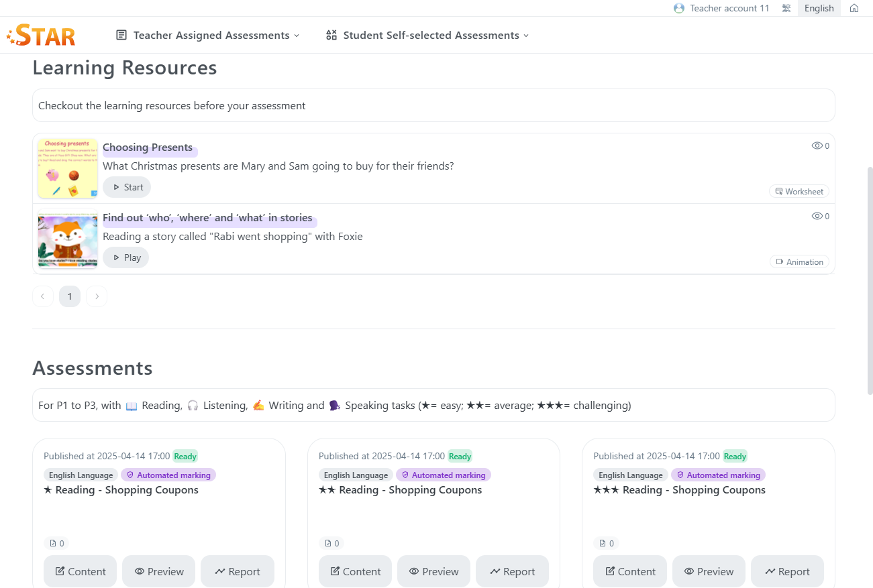Play the Rabi went shopping animation
The width and height of the screenshot is (873, 588).
[x=126, y=257]
